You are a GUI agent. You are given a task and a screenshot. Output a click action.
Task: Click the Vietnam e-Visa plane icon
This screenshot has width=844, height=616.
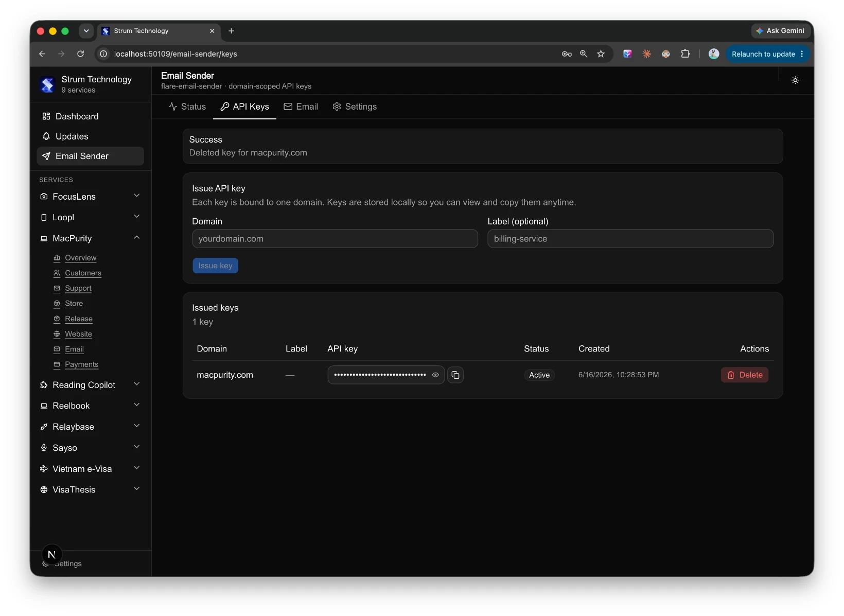pos(44,469)
